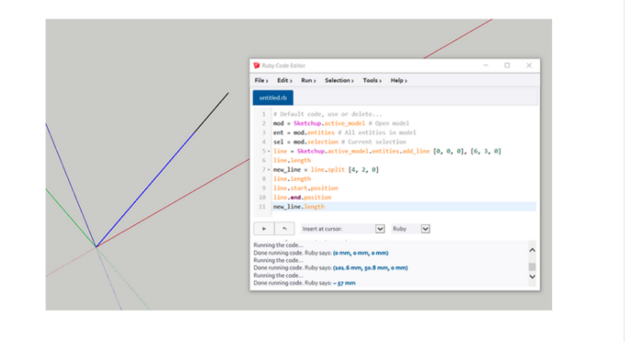
Task: Click the '# Default code, use or delete...' comment
Action: tap(328, 114)
